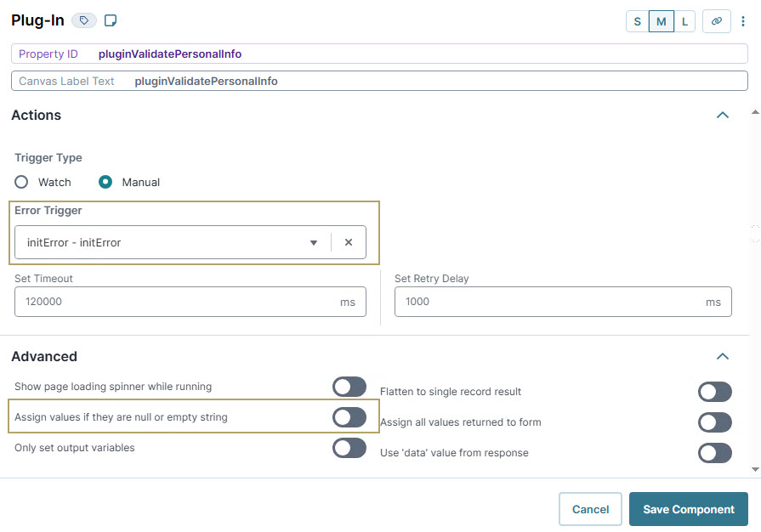Image resolution: width=761 pixels, height=532 pixels.
Task: Select the Watch trigger type radio button
Action: 21,182
